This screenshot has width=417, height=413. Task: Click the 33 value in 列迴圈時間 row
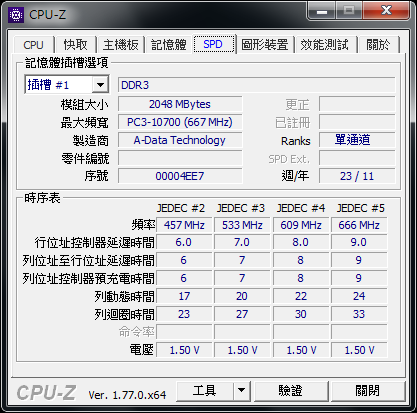359,314
